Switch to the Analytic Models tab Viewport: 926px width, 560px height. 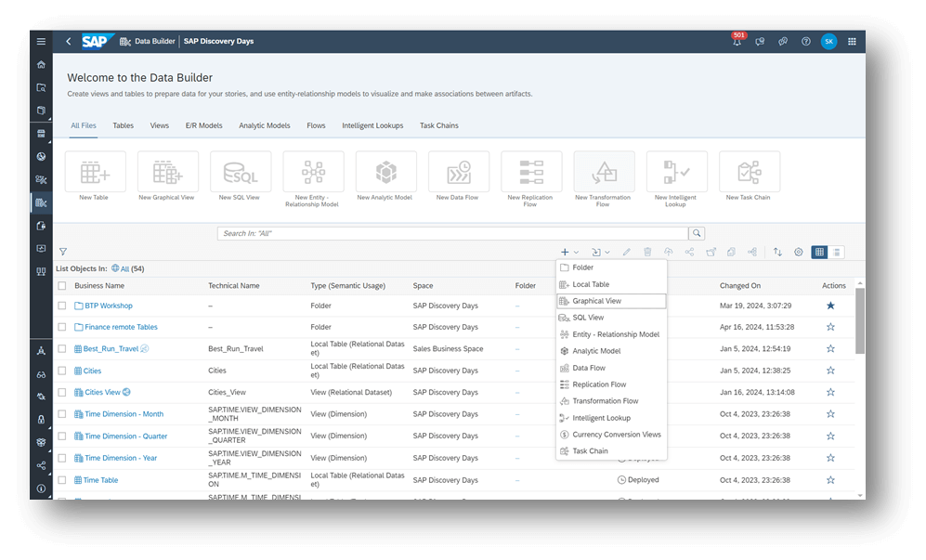pos(265,125)
